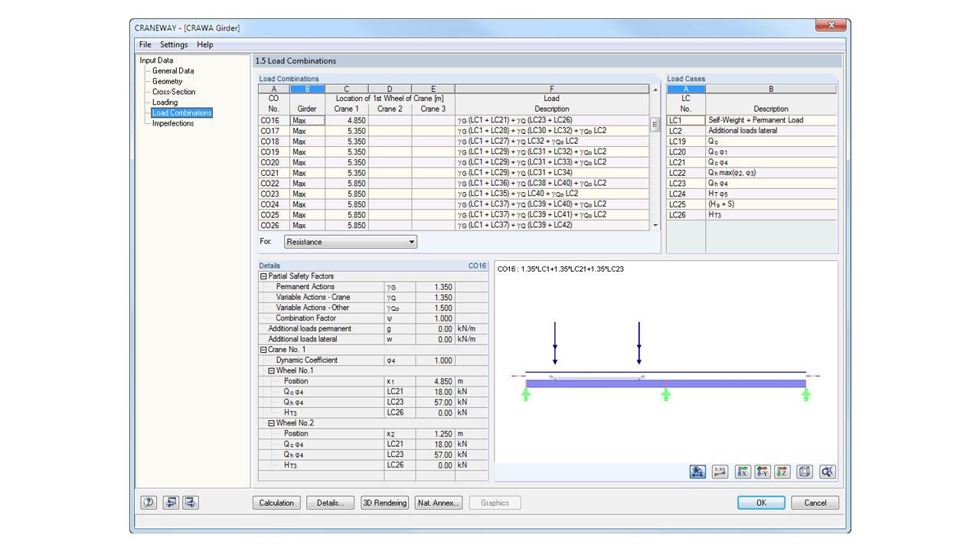The image size is (980, 551).
Task: Select Geometry in the navigation tree
Action: (167, 81)
